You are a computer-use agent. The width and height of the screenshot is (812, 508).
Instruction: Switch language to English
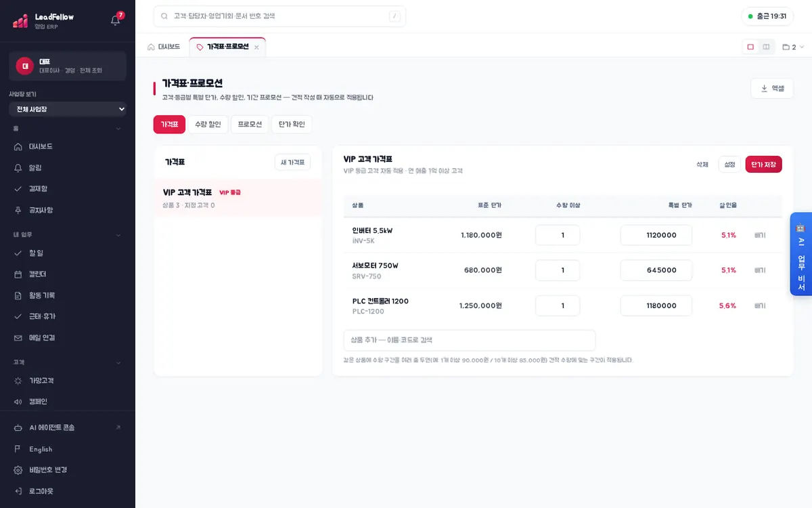coord(68,449)
